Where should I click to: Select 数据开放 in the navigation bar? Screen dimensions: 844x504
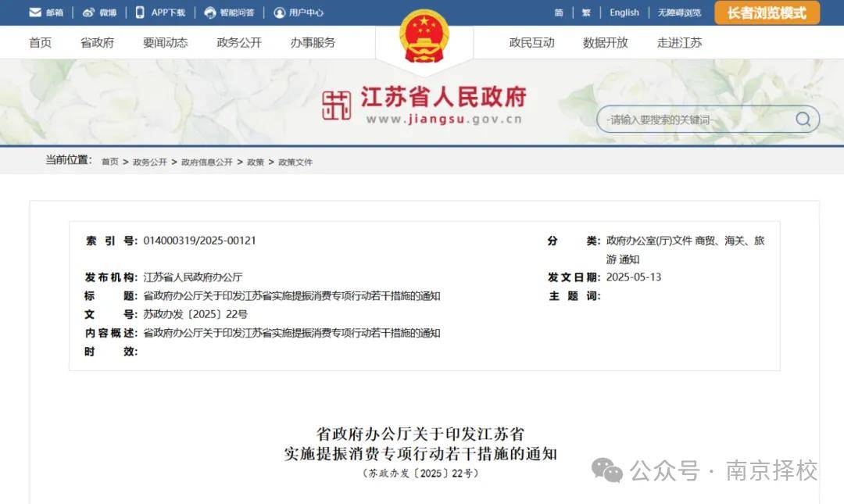point(606,42)
